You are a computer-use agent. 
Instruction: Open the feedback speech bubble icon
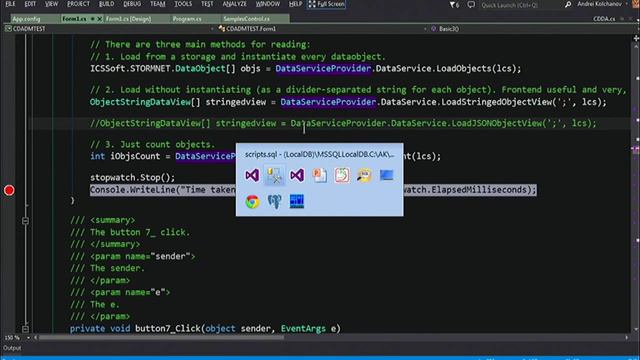coord(471,4)
